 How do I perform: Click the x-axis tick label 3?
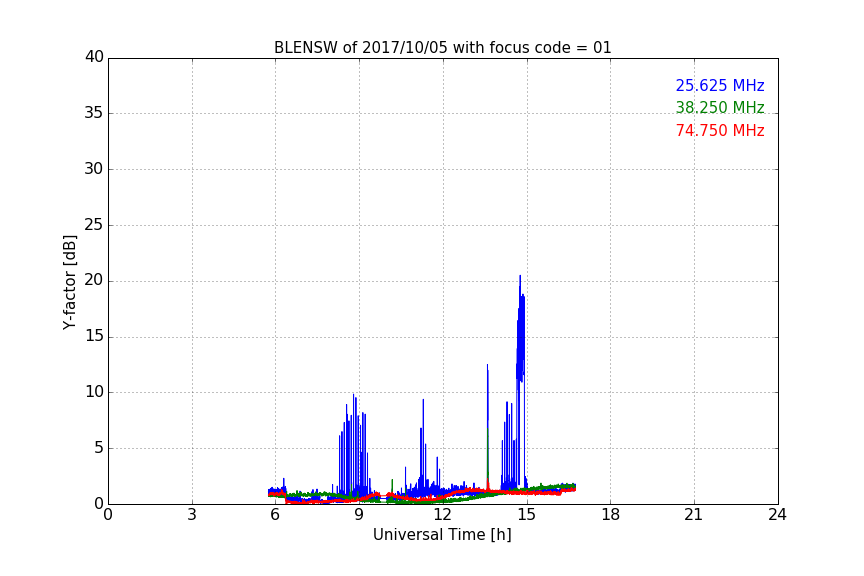(x=192, y=515)
